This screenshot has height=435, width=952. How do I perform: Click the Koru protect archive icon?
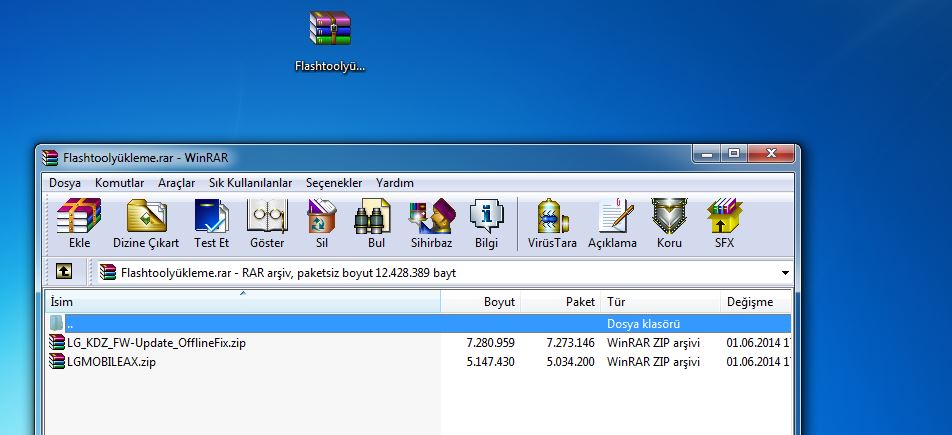669,216
